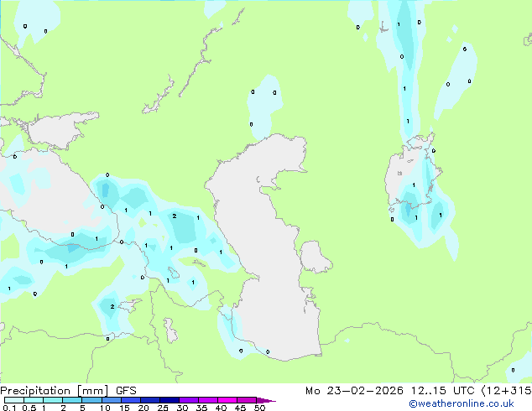Image resolution: width=532 pixels, height=411 pixels.
Task: Click the '30' legend scale label
Action: point(182,408)
